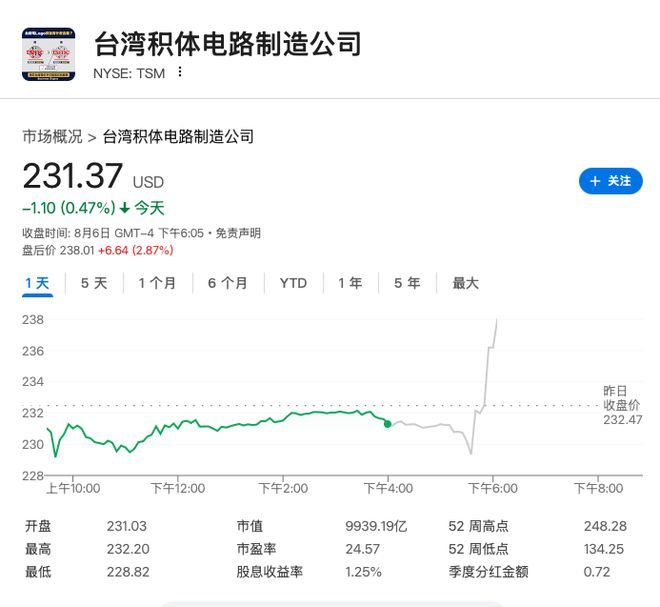
Task: Click the 昨日收盘价 232.47 label
Action: pos(622,405)
